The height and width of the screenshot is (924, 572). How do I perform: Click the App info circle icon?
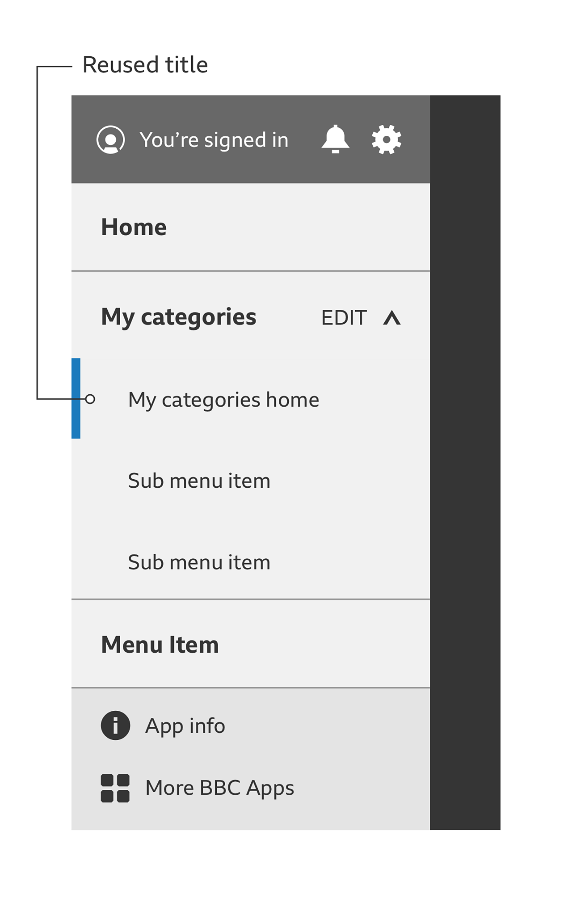click(115, 725)
